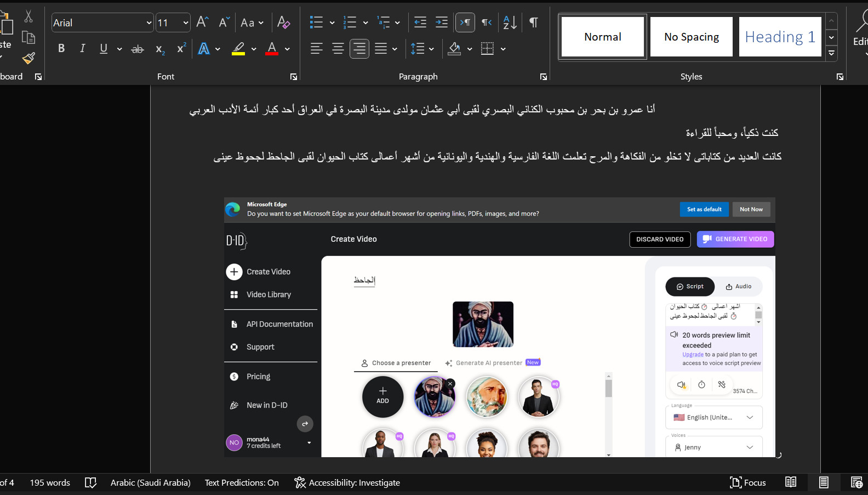The width and height of the screenshot is (868, 495).
Task: Toggle Show/Hide paragraph marks
Action: [x=533, y=22]
